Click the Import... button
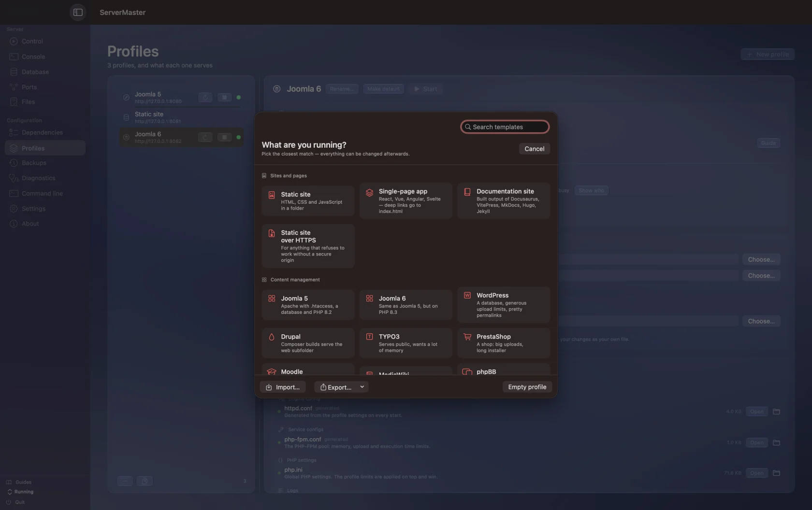Image resolution: width=812 pixels, height=510 pixels. click(x=283, y=387)
